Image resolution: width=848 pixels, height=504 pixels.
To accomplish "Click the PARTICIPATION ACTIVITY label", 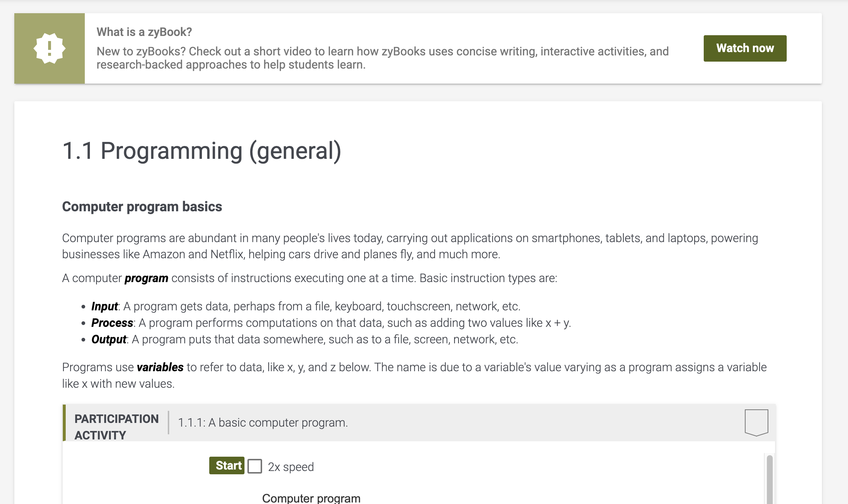I will pos(116,427).
